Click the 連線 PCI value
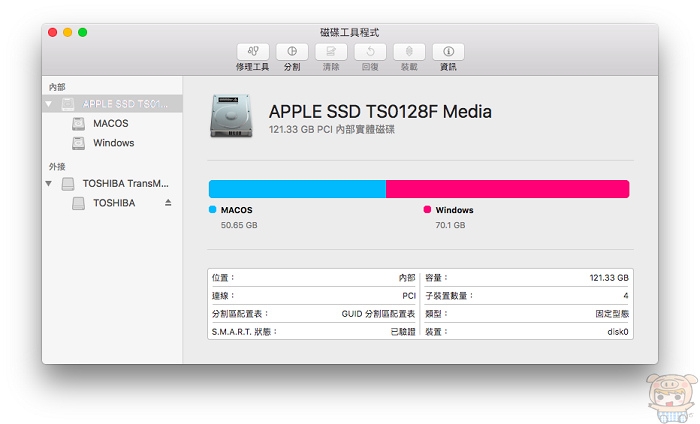Screen dimensions: 700x424 408,295
